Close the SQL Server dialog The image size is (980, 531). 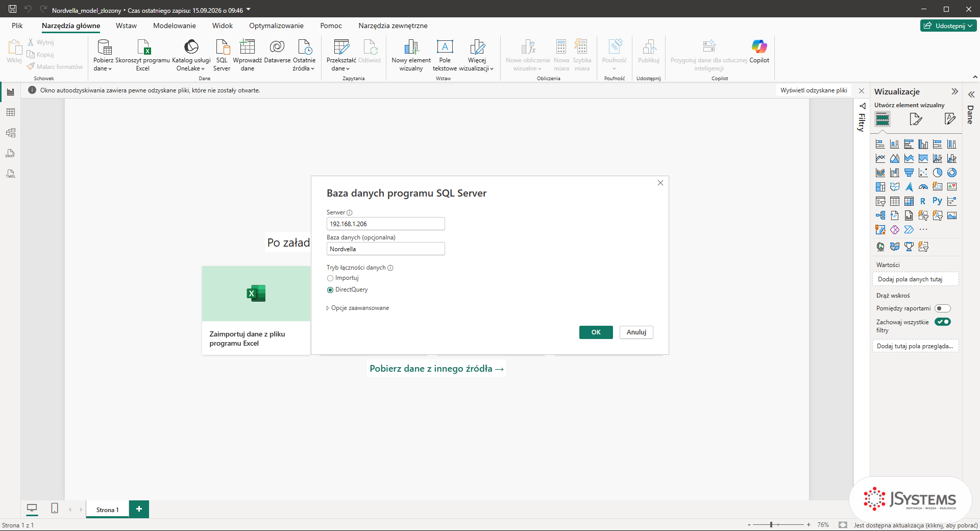(660, 183)
